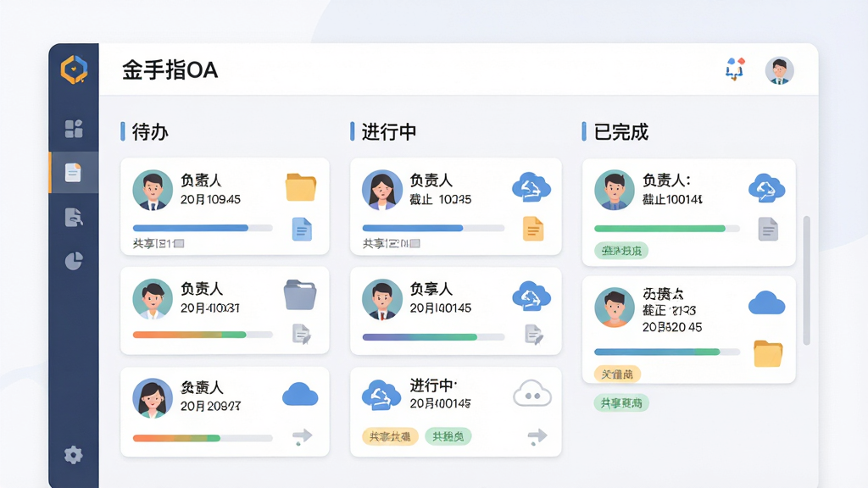Click the green tag in third 进行中 card
Viewport: 868px width, 488px height.
pos(448,436)
